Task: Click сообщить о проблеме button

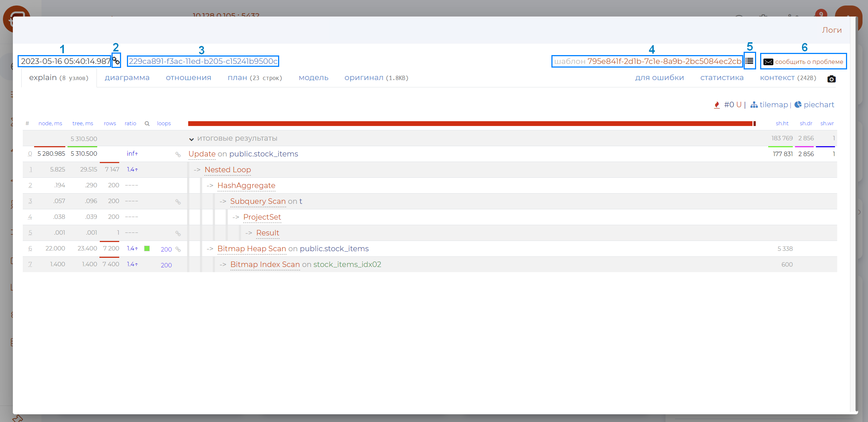Action: pos(803,62)
